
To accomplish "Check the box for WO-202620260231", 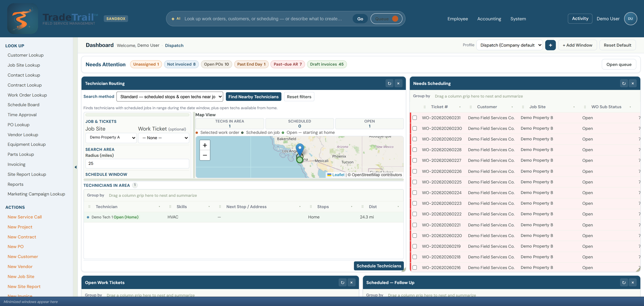I will [x=415, y=118].
